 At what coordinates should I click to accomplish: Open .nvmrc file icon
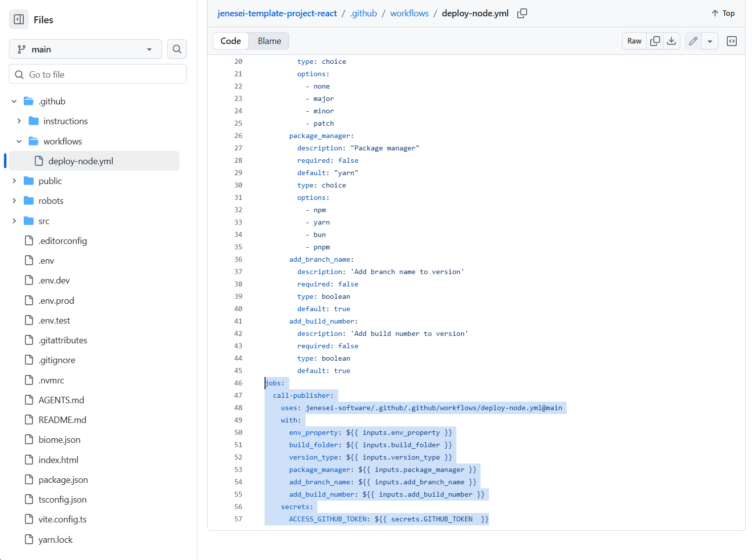coord(29,380)
